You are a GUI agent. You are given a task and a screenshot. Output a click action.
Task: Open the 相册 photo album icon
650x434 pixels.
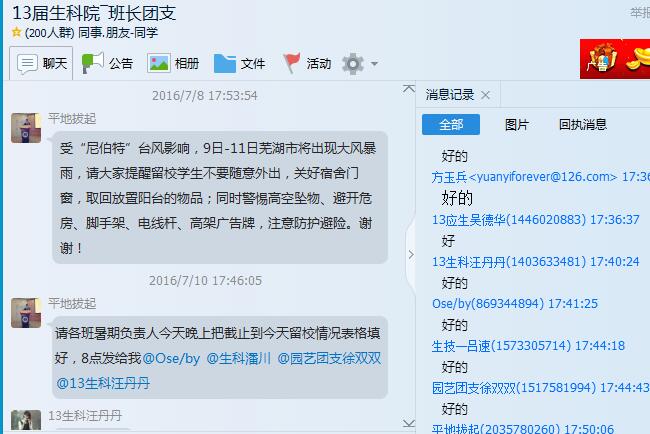tap(158, 63)
